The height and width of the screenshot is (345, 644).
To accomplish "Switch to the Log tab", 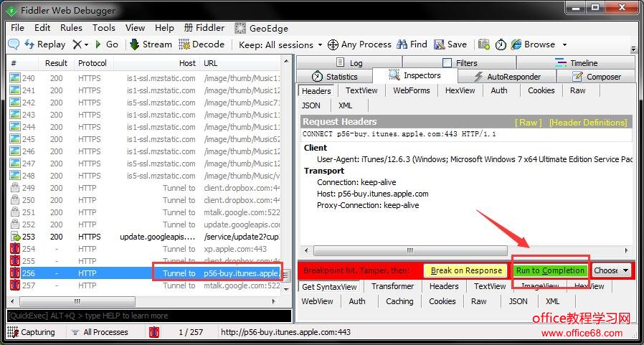I will tap(349, 63).
